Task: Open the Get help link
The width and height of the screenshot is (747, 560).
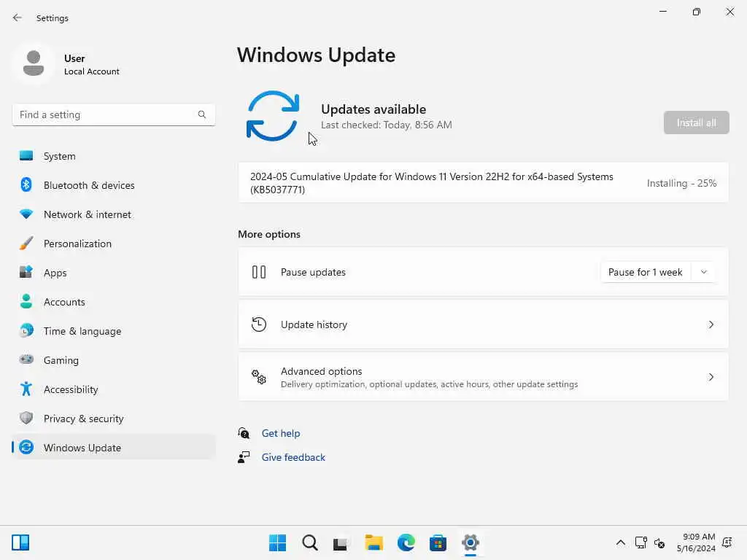Action: pos(281,433)
